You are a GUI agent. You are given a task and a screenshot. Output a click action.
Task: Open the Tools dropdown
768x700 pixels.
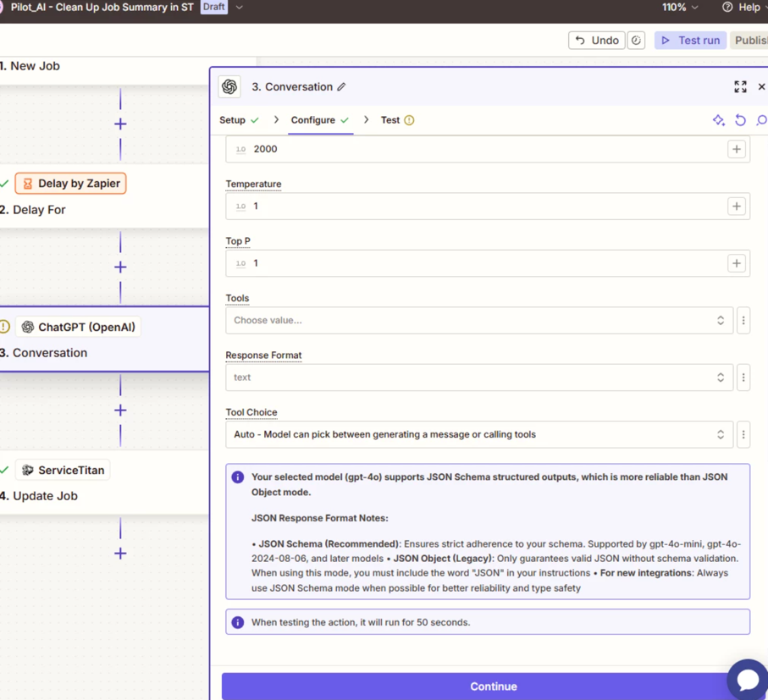coord(479,320)
